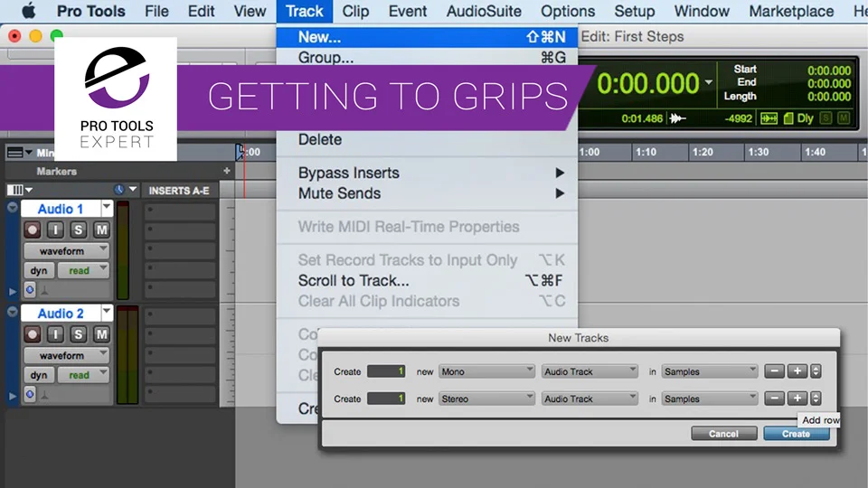Click the INSERTS A-E column header
Image resolution: width=868 pixels, height=488 pixels.
(179, 191)
